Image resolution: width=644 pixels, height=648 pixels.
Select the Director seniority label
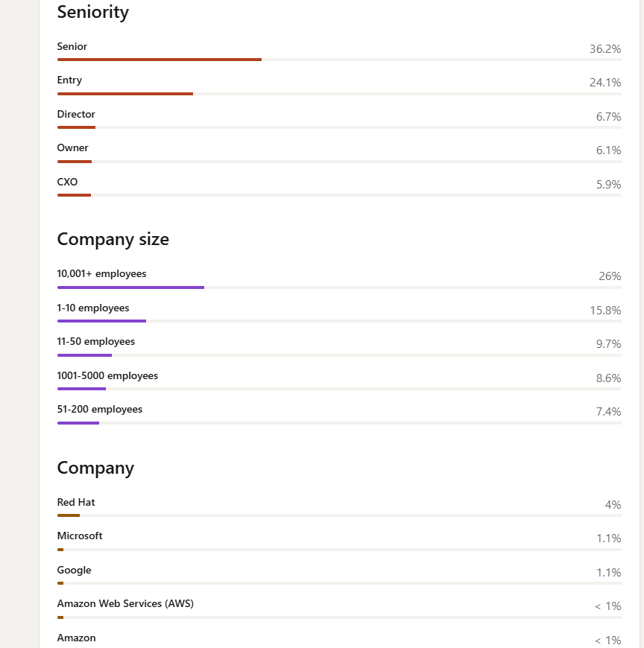pyautogui.click(x=76, y=114)
